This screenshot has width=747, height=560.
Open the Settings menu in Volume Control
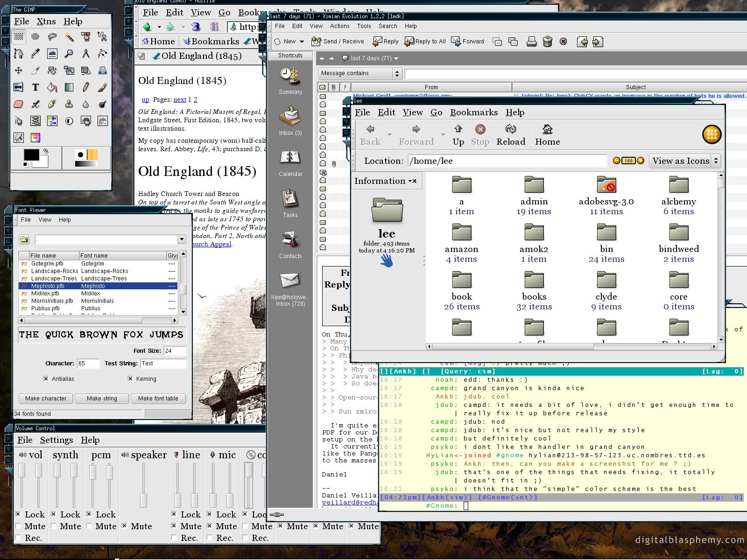pos(56,440)
